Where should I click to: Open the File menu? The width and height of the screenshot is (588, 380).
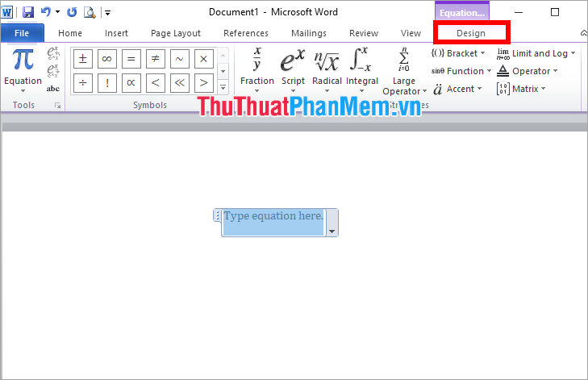[x=22, y=33]
